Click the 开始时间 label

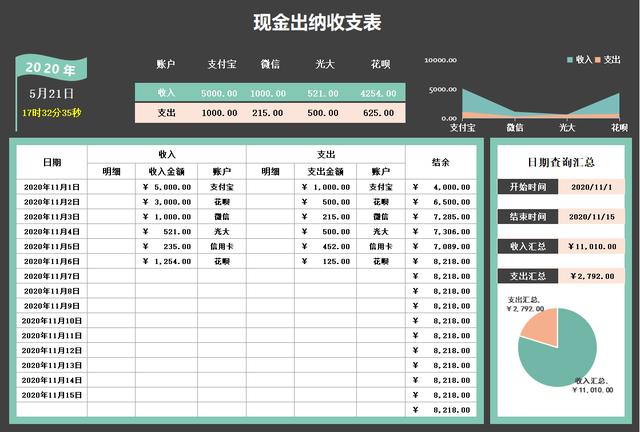coord(528,187)
